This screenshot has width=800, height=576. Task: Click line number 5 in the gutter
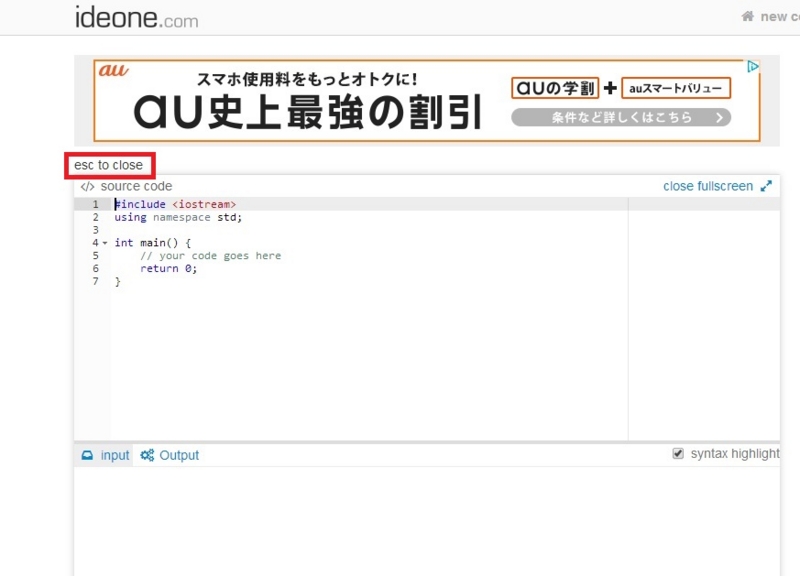[x=95, y=255]
